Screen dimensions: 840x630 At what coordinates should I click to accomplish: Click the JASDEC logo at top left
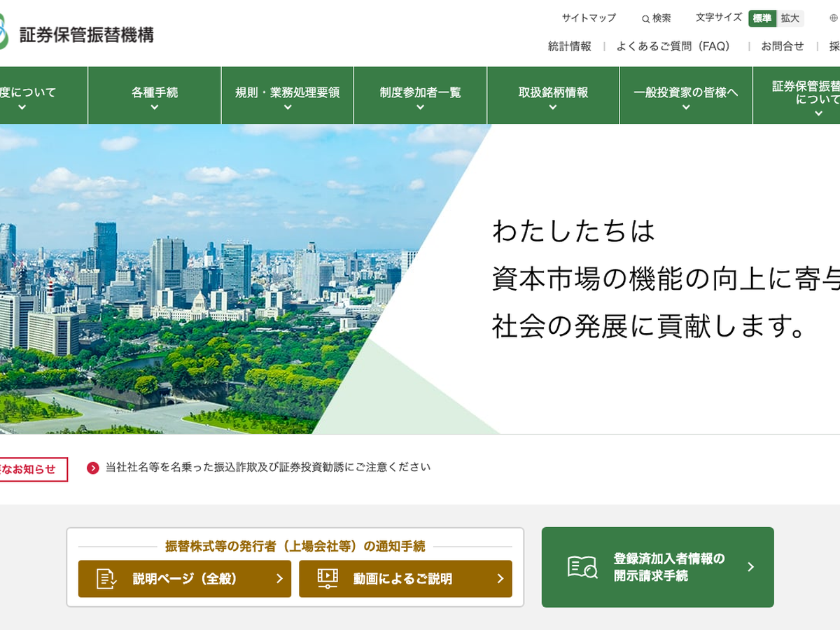tap(77, 34)
